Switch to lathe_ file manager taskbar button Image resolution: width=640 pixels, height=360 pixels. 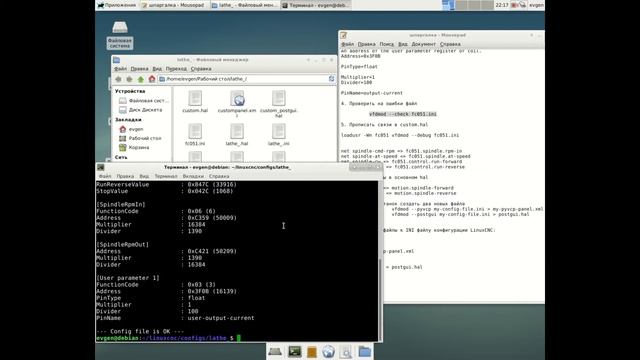pos(245,5)
